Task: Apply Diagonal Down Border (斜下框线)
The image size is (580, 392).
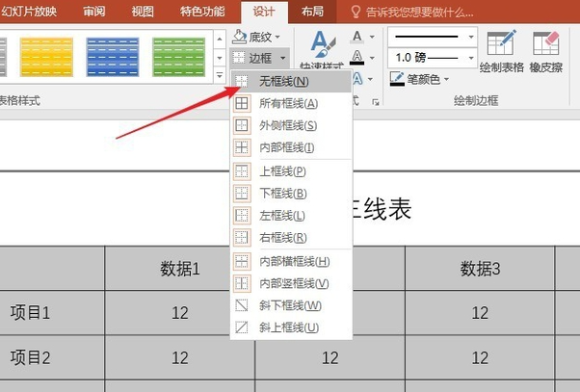Action: pyautogui.click(x=291, y=305)
